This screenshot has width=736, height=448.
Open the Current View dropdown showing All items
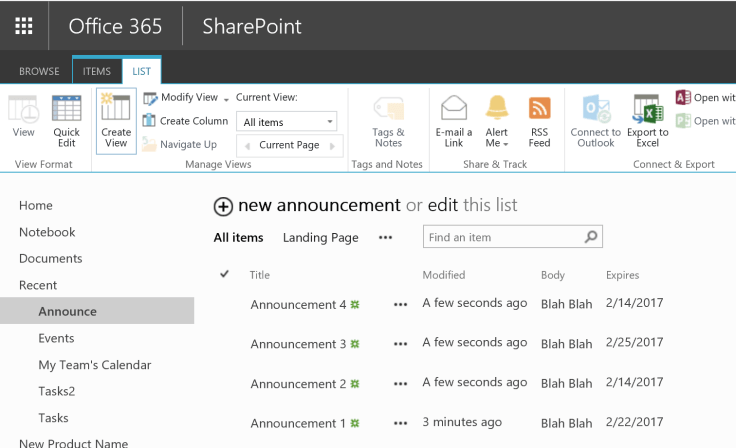(x=287, y=122)
